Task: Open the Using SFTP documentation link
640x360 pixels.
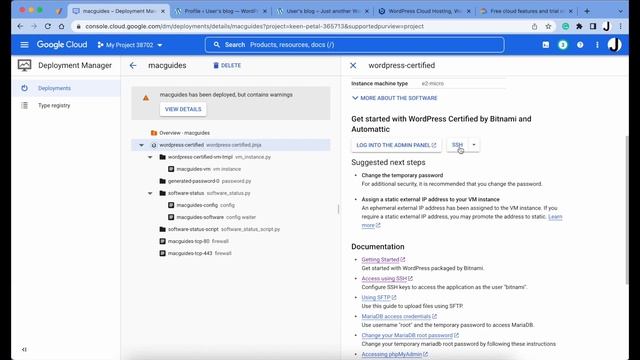Action: click(x=379, y=297)
